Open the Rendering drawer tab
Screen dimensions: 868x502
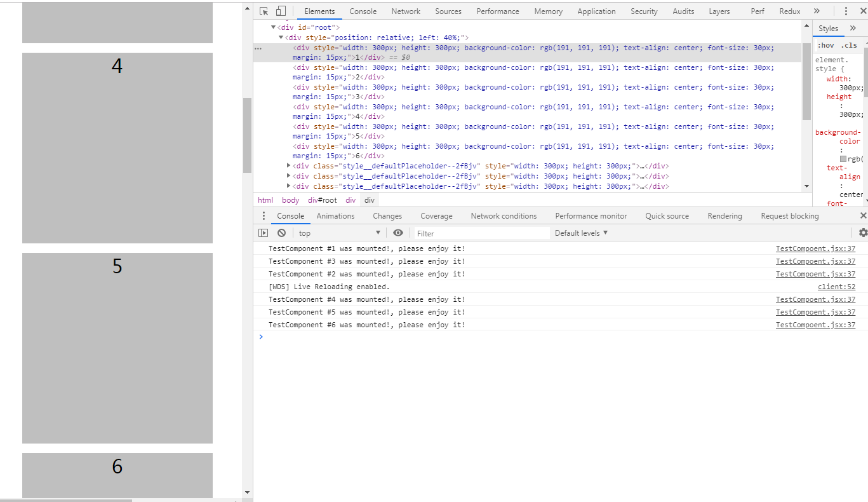pos(725,216)
